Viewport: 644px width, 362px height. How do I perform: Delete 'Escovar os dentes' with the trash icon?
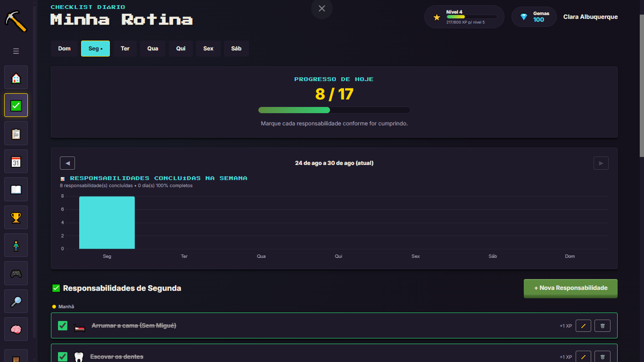coord(603,357)
